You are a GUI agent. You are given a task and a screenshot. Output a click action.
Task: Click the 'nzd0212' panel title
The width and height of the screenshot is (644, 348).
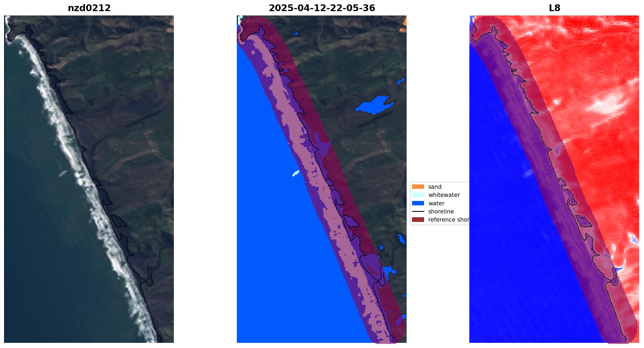(89, 8)
